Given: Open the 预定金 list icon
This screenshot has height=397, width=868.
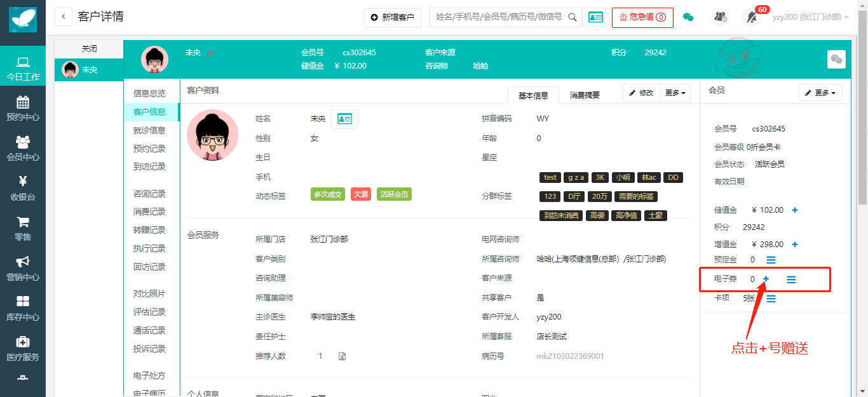Looking at the screenshot, I should [771, 260].
